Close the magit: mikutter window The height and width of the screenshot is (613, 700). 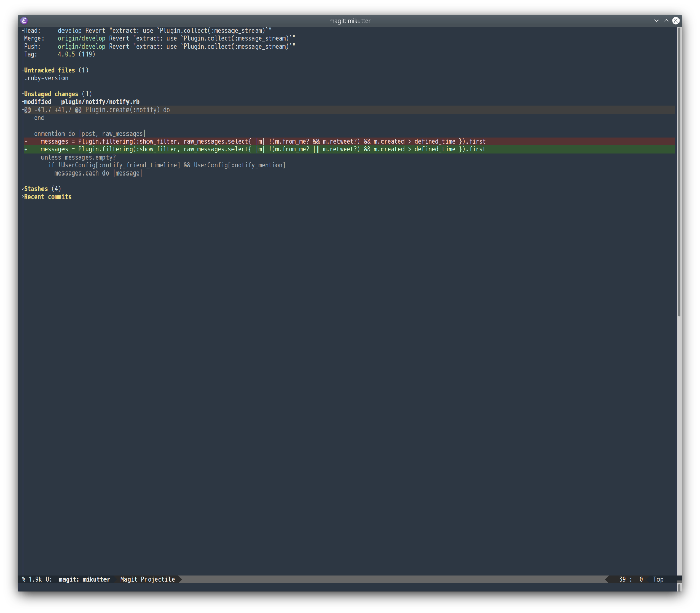click(x=676, y=21)
